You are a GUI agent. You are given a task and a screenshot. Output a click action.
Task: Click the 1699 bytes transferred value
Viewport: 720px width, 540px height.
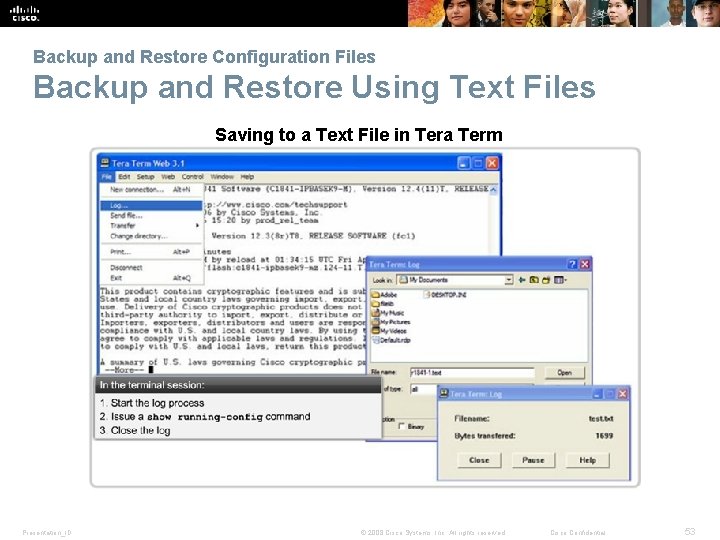(x=604, y=436)
